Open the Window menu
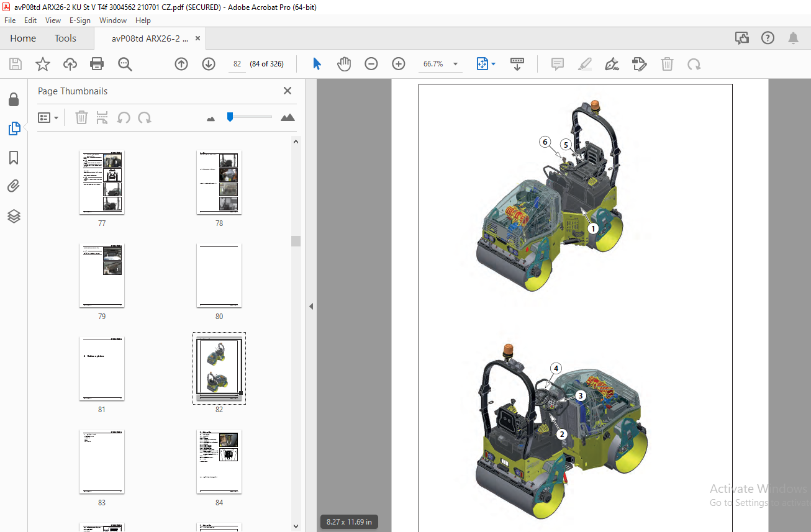 tap(113, 20)
